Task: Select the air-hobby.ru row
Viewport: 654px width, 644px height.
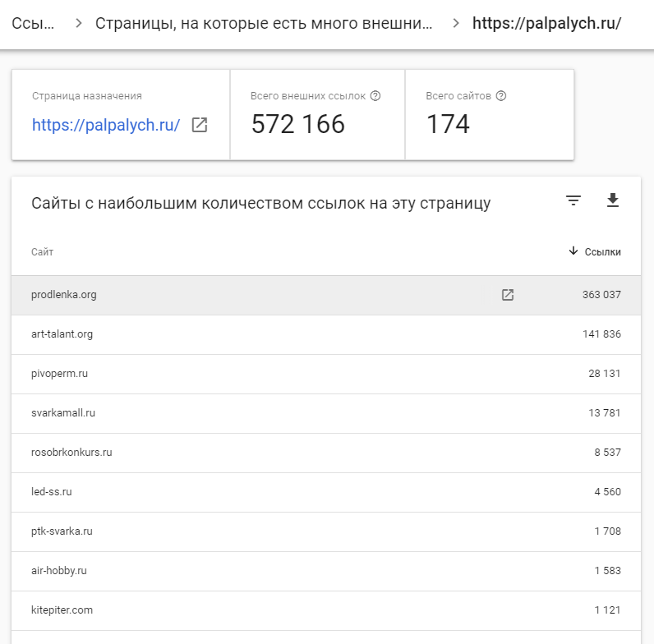Action: tap(326, 571)
